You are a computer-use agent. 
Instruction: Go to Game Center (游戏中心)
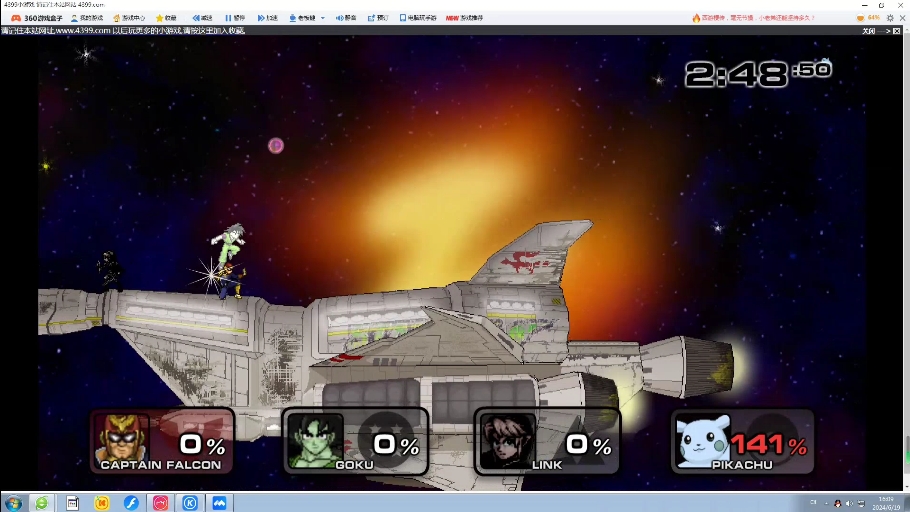pos(129,18)
